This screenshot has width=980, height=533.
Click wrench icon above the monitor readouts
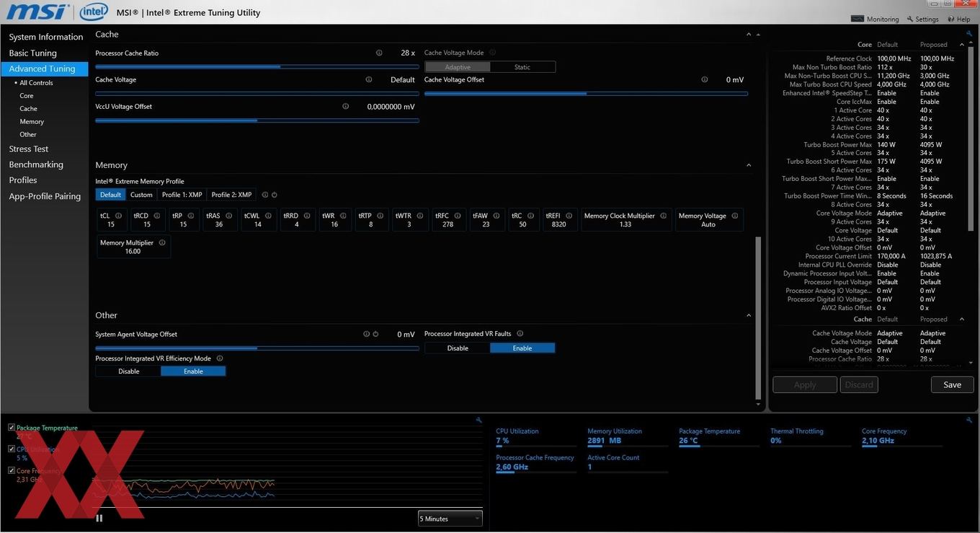click(969, 420)
